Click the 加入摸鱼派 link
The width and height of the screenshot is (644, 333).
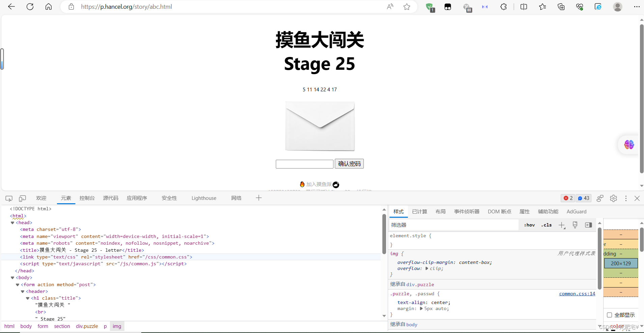pos(319,184)
